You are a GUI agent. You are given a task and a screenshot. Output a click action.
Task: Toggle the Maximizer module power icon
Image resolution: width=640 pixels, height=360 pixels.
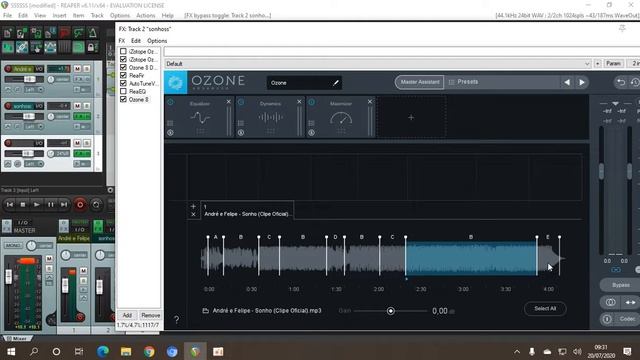coord(312,102)
